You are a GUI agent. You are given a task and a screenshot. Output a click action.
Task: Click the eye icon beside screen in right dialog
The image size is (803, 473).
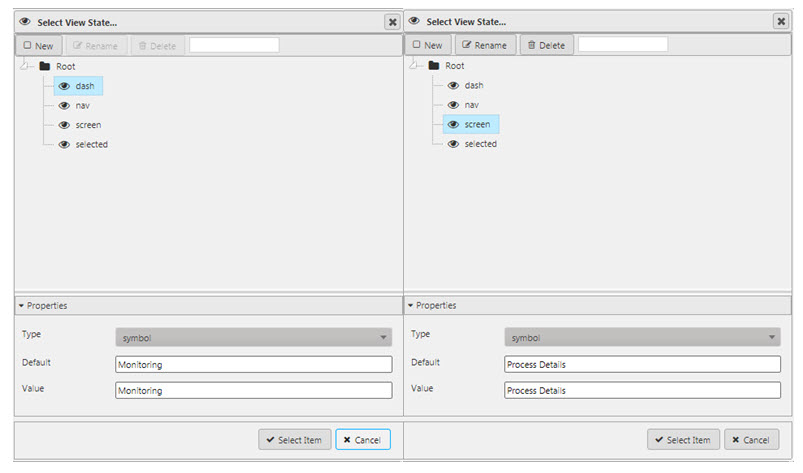click(453, 125)
